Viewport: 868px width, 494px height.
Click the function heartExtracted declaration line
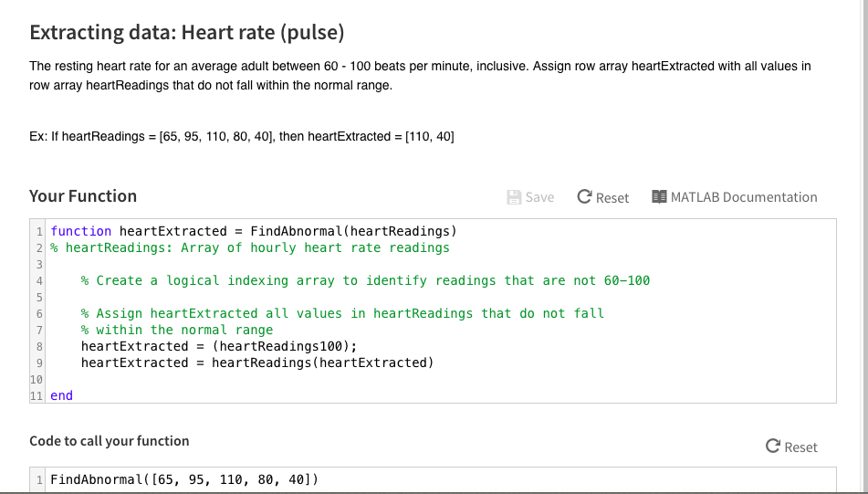coord(253,231)
